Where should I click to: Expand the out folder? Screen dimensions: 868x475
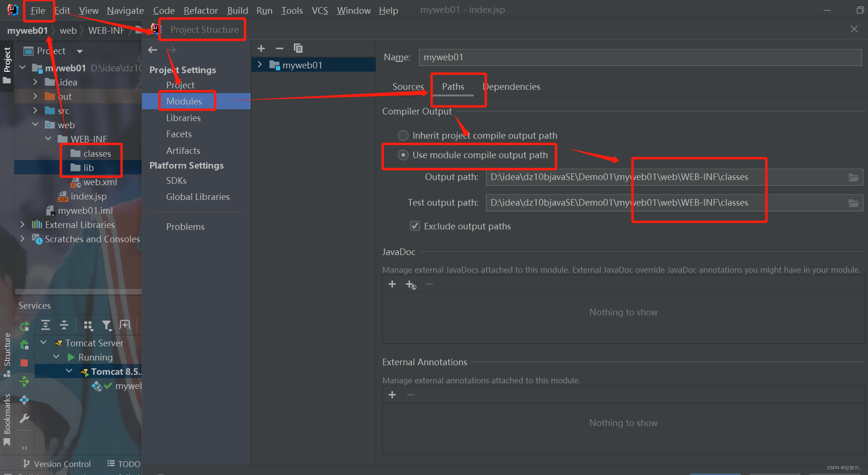35,96
